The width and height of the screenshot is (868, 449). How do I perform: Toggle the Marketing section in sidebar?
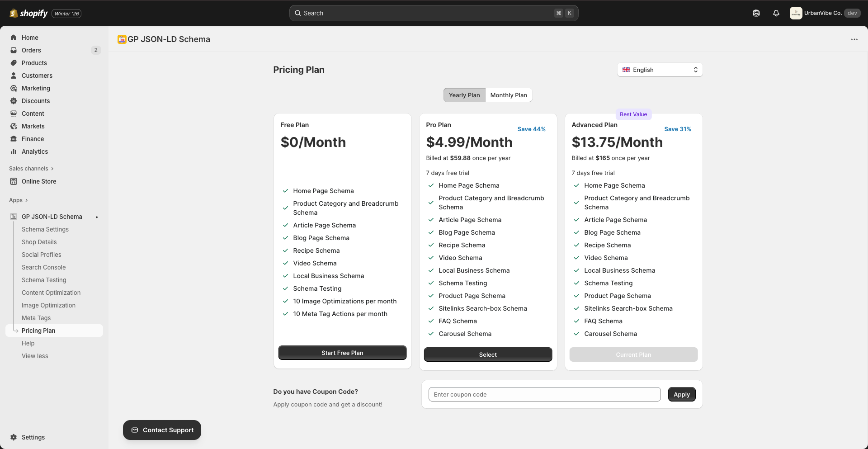[x=14, y=88]
